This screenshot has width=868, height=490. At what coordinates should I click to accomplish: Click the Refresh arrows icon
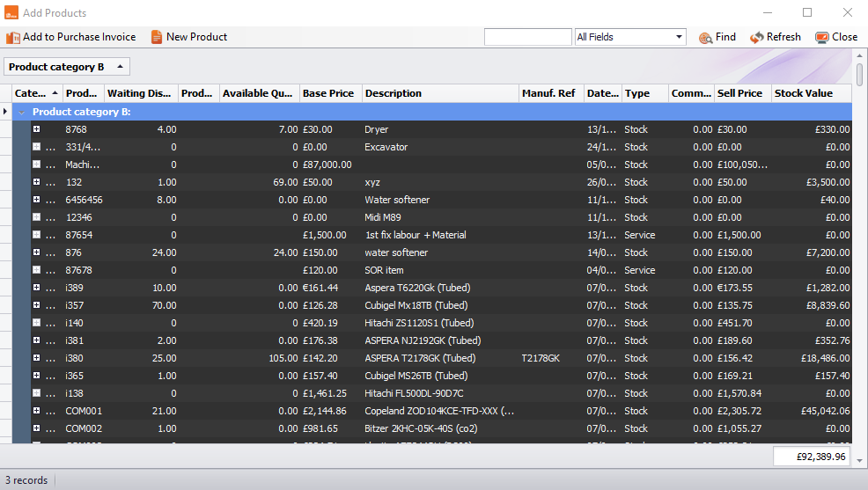point(756,38)
